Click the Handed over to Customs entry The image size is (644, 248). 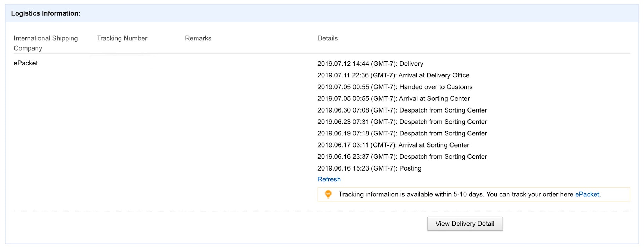coord(395,87)
